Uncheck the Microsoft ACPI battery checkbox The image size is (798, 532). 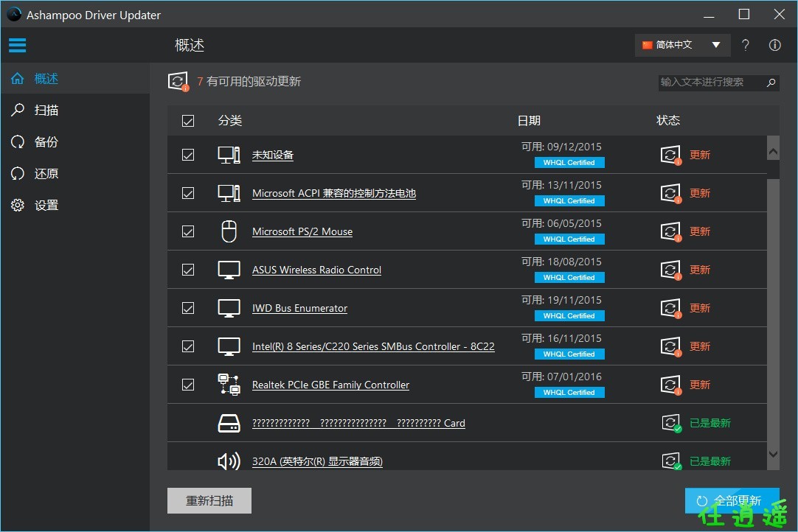point(188,193)
